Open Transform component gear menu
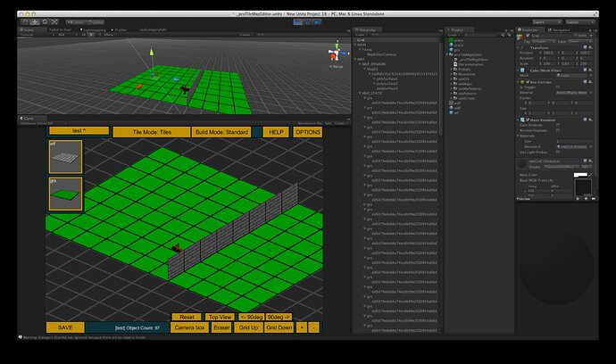 590,47
